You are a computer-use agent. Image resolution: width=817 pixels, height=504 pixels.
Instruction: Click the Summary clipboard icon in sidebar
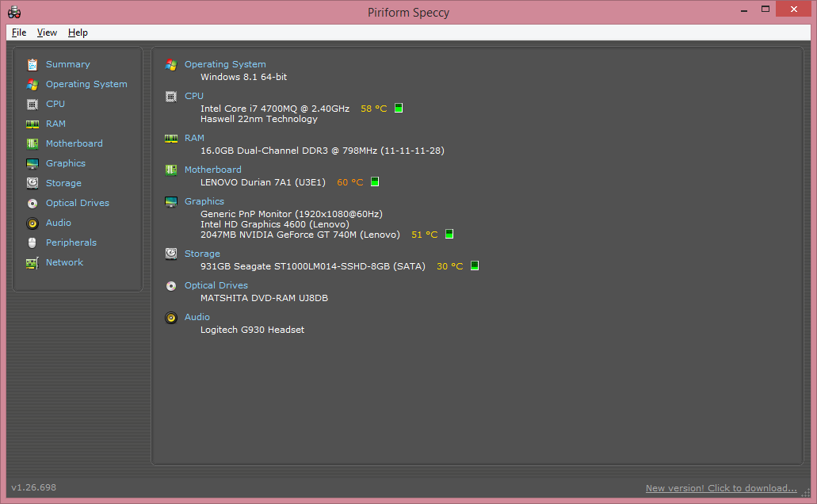[32, 65]
